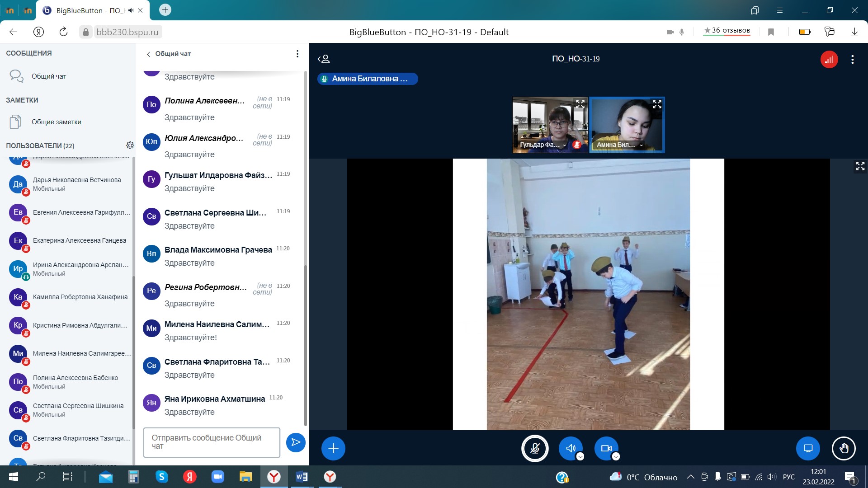Send the chat message with arrow button
The width and height of the screenshot is (868, 488).
296,442
